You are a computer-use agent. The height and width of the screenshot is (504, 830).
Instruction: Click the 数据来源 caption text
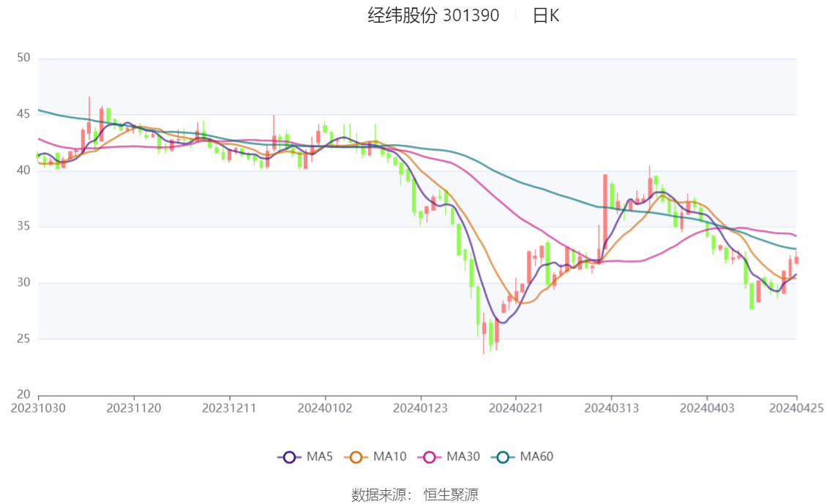click(x=381, y=495)
